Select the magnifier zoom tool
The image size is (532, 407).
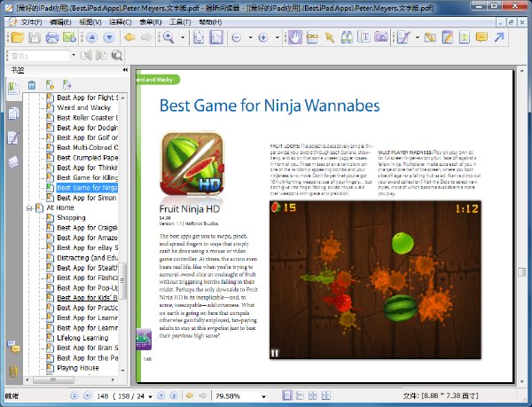[168, 37]
